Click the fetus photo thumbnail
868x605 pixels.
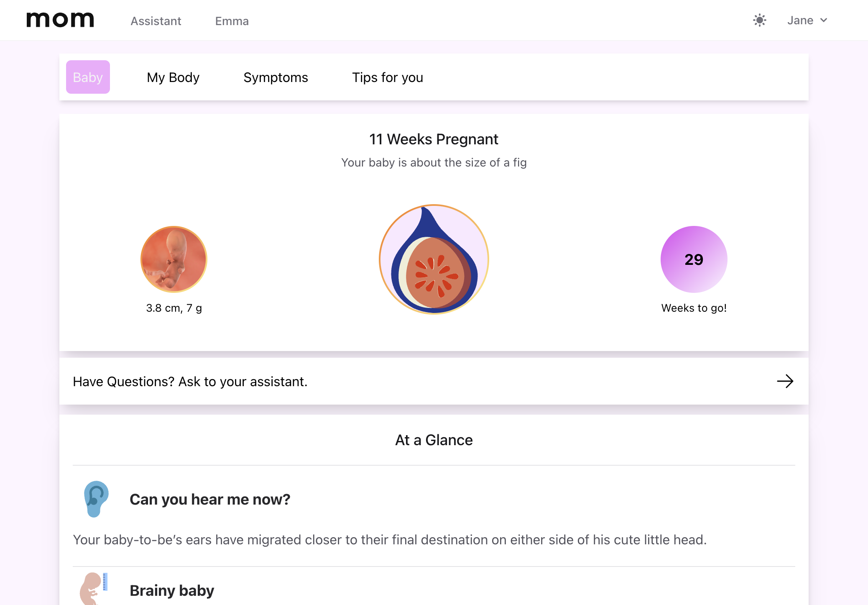coord(174,259)
